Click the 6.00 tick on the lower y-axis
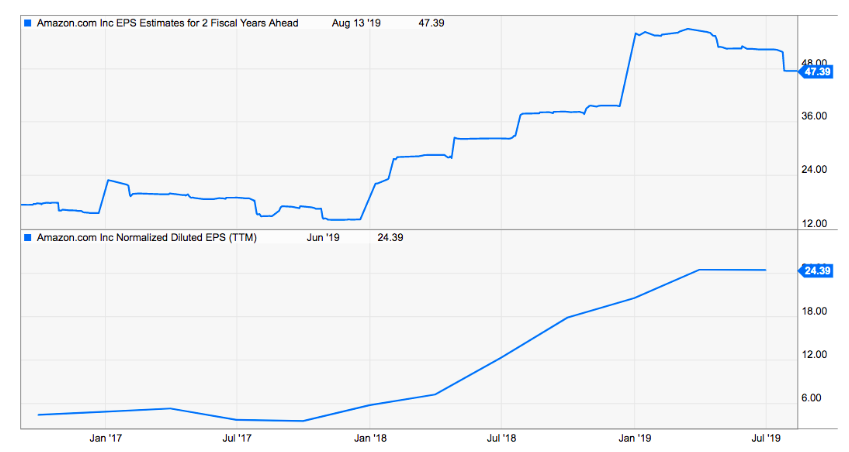This screenshot has height=452, width=849. pos(811,398)
